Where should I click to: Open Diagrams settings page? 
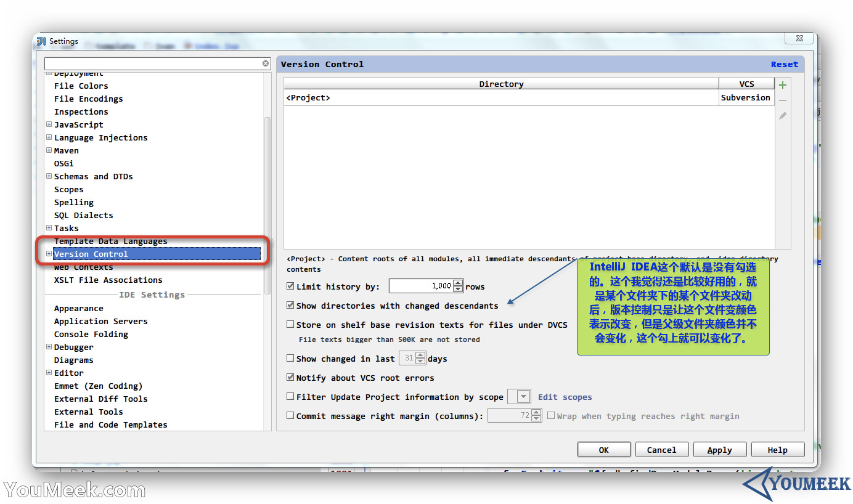pos(73,360)
